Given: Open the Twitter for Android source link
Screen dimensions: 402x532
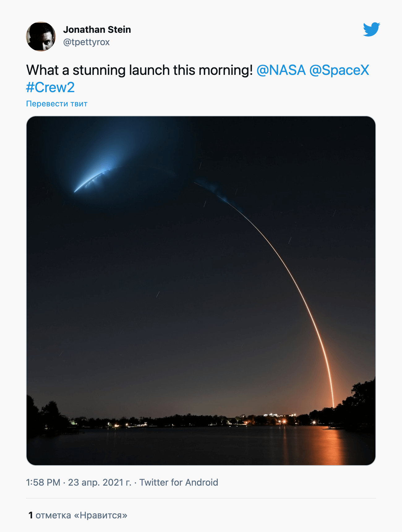Looking at the screenshot, I should pyautogui.click(x=179, y=483).
